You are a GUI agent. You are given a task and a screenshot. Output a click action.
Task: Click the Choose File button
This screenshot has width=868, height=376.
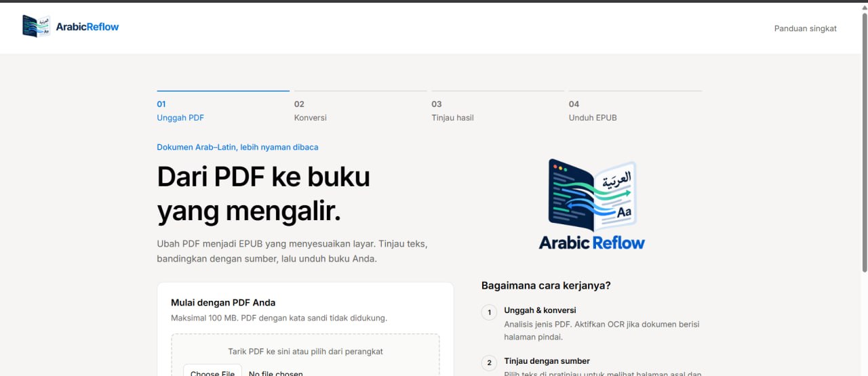pos(212,371)
